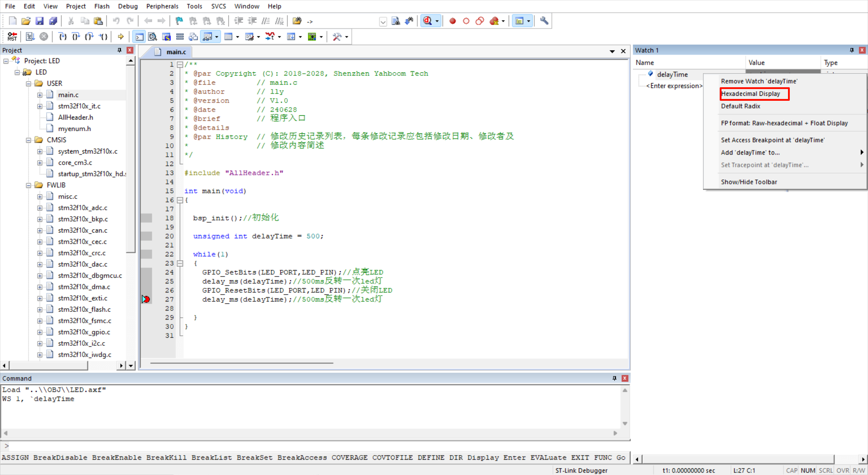The width and height of the screenshot is (868, 475).
Task: Select stm32f10x_gpio.c in project tree
Action: point(84,332)
